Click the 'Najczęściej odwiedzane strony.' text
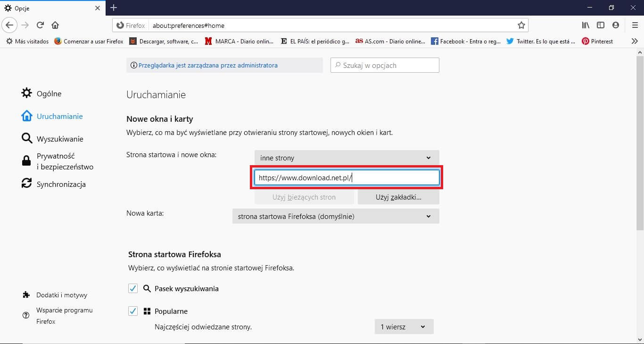 (x=203, y=327)
